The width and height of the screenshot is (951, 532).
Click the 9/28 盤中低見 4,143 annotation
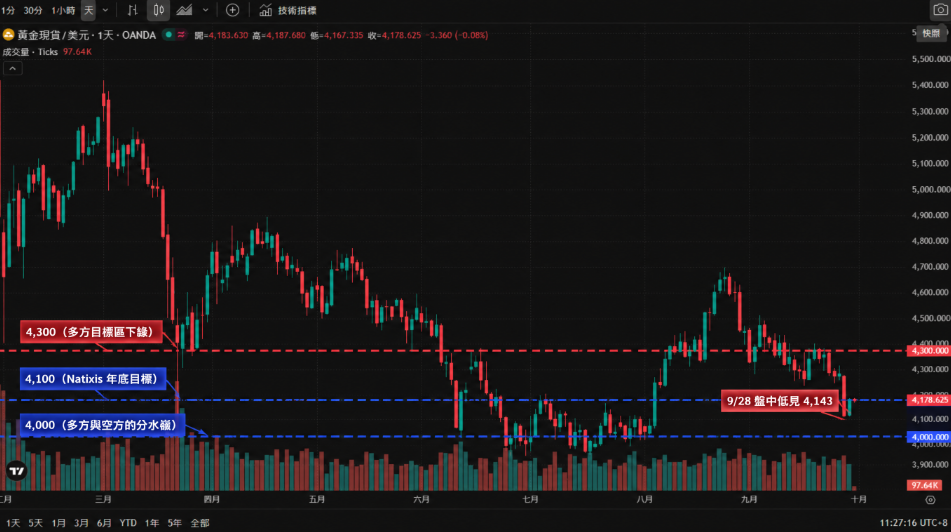(x=780, y=401)
